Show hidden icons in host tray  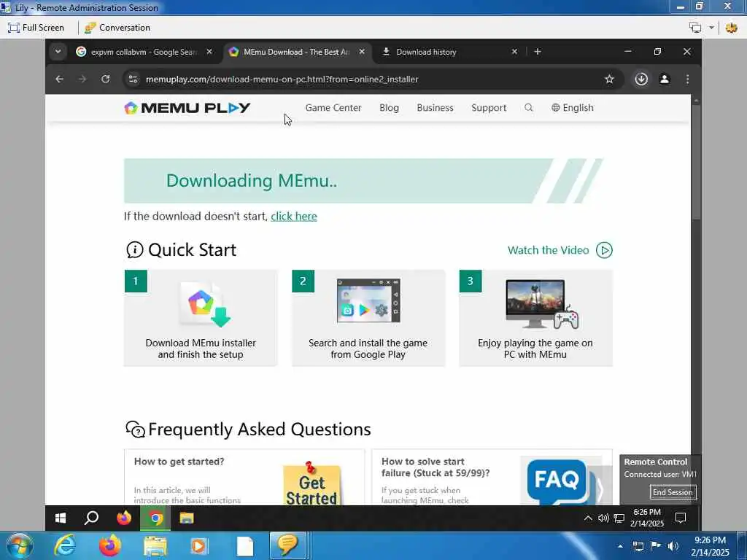pyautogui.click(x=620, y=547)
